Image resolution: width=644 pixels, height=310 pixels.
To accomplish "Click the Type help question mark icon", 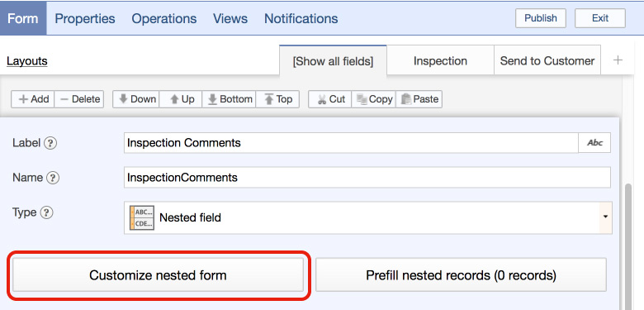I will [x=46, y=212].
